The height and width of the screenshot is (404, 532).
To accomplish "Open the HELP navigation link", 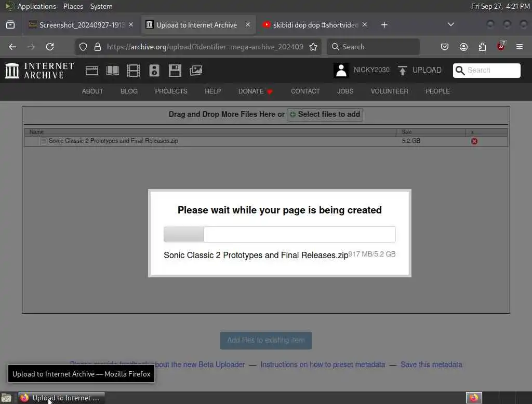I will [x=212, y=91].
